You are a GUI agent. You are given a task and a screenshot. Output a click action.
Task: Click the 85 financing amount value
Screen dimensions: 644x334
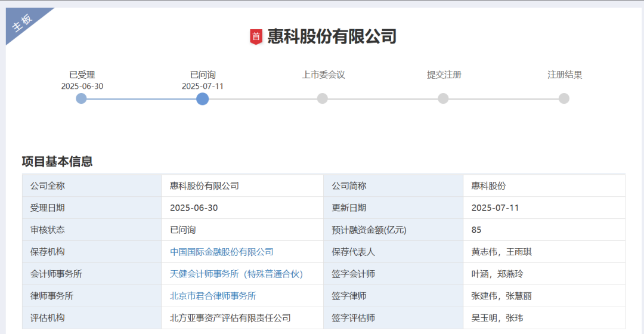(x=476, y=230)
